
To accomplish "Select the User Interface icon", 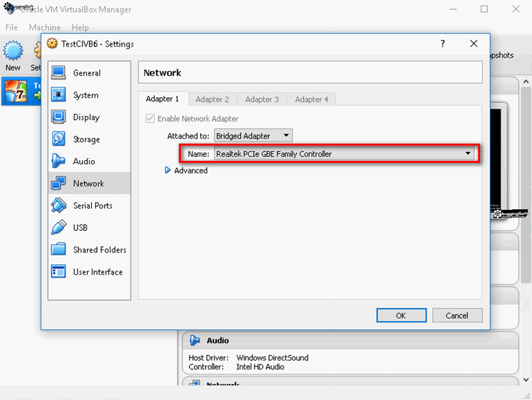I will click(x=58, y=271).
